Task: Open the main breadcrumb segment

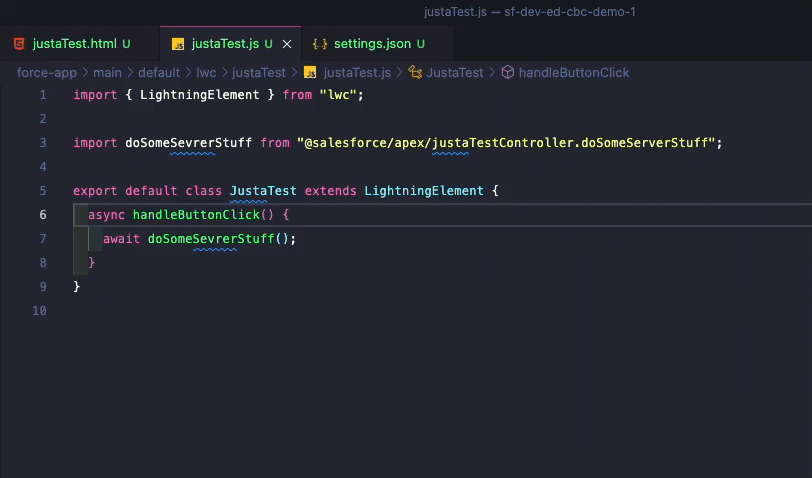Action: point(107,73)
